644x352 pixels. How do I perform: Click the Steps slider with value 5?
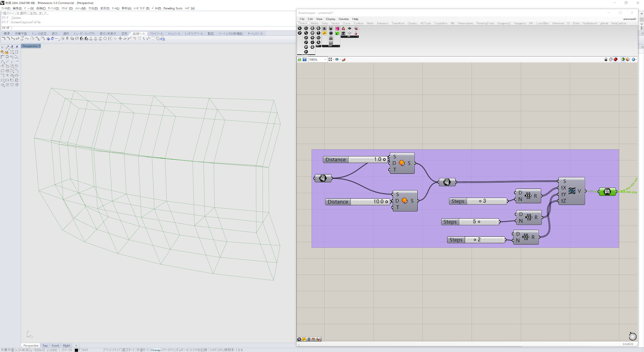coord(479,222)
